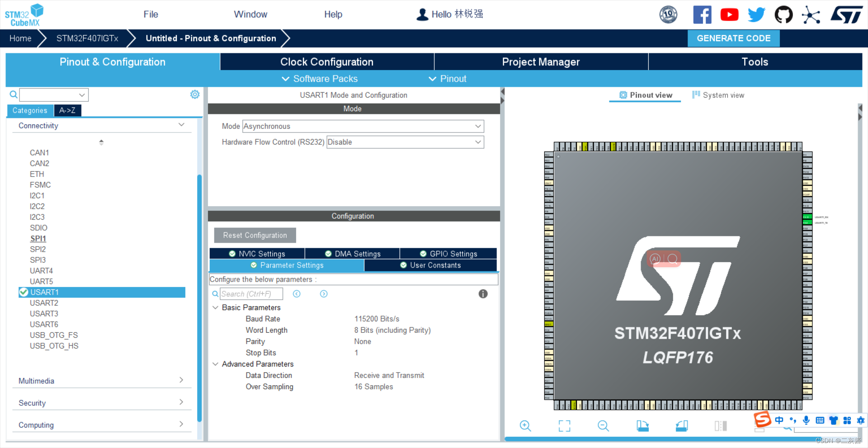
Task: Open Hardware Flow Control dropdown
Action: [x=405, y=142]
